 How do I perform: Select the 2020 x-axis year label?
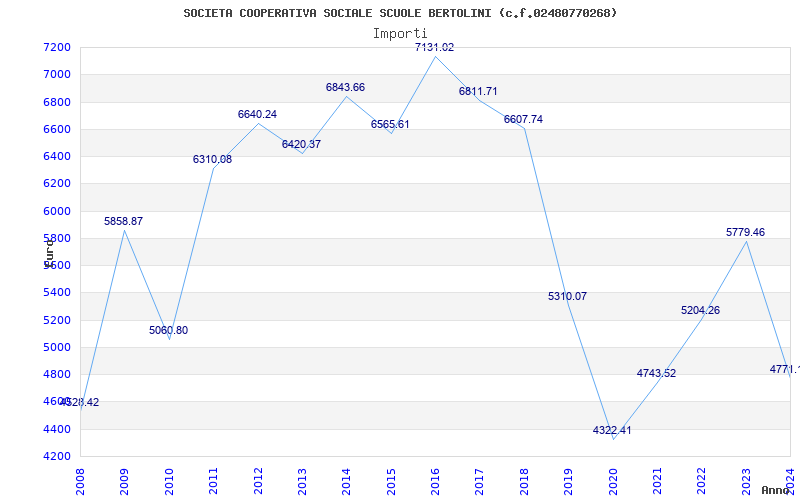(613, 481)
